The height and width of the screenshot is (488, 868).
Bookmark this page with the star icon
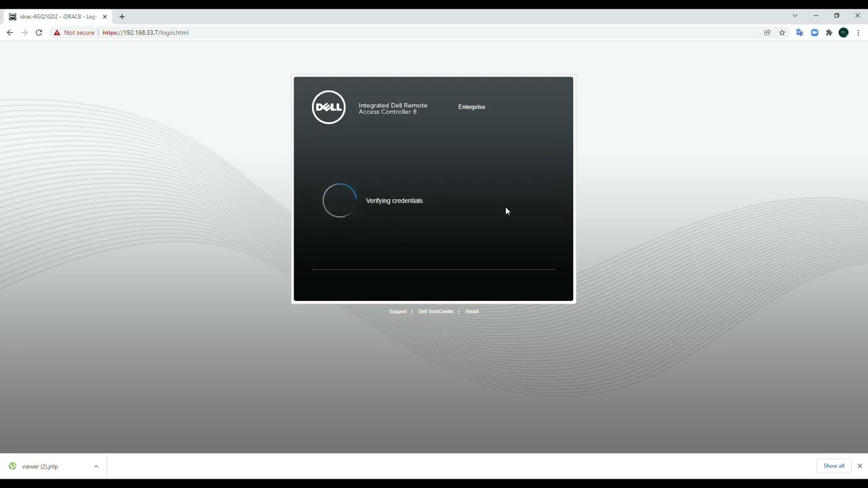pos(782,33)
